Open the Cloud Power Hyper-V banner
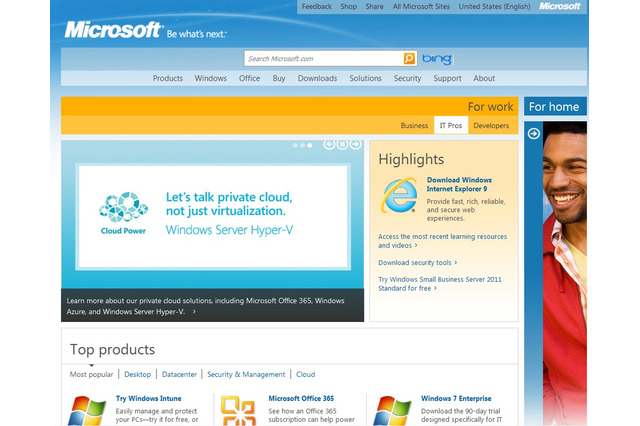 point(213,215)
